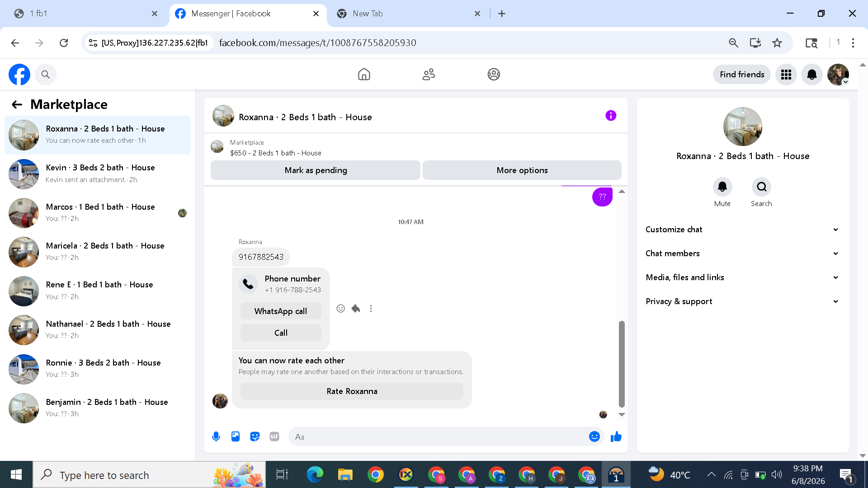Open the notifications bell in Facebook header
868x488 pixels.
click(x=812, y=75)
